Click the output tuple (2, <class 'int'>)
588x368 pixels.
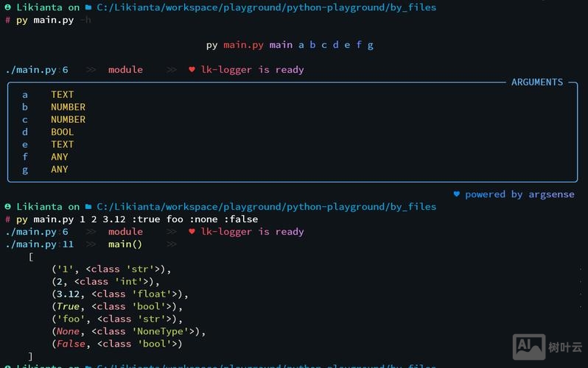(106, 281)
